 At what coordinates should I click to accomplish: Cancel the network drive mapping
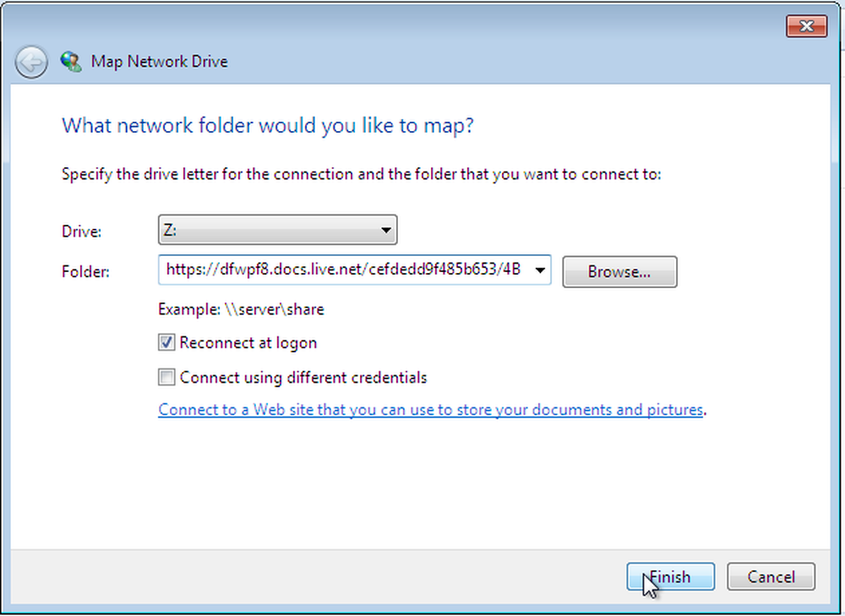(x=771, y=576)
